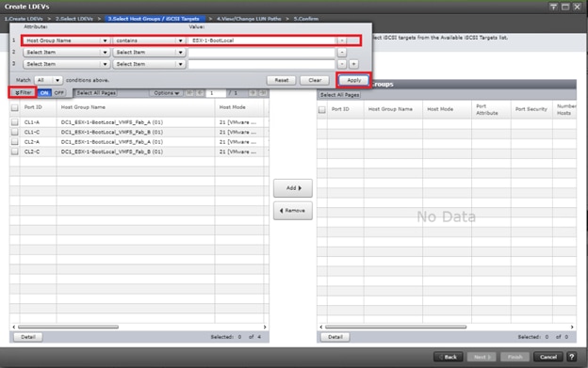Click left arrow of right table scrollbar
The height and width of the screenshot is (368, 588).
pos(321,327)
